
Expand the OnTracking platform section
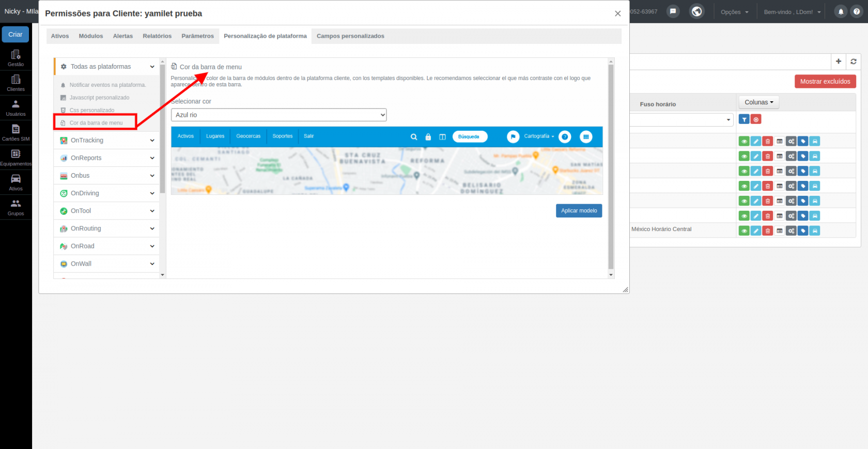tap(107, 141)
